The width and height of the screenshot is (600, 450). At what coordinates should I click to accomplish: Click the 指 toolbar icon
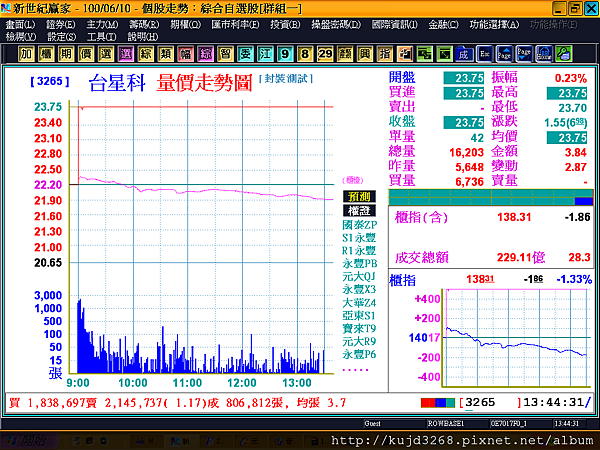point(385,54)
